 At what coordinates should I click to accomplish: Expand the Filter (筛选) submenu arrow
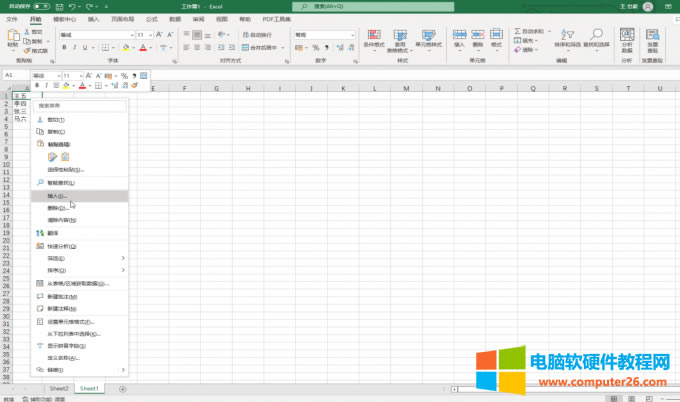(124, 258)
